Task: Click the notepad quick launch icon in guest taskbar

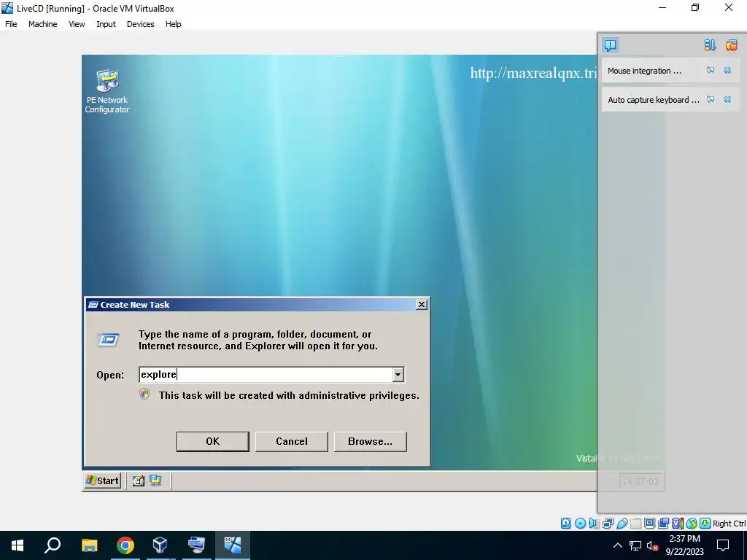Action: pyautogui.click(x=138, y=481)
